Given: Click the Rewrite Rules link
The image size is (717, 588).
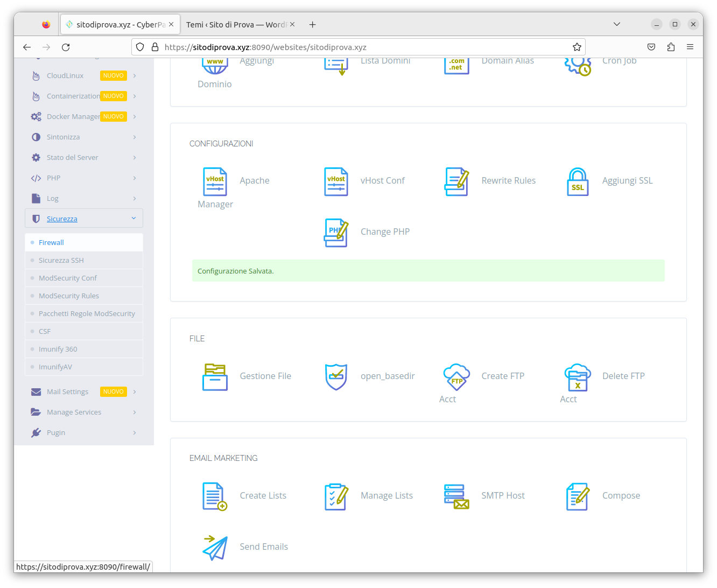Looking at the screenshot, I should click(508, 181).
